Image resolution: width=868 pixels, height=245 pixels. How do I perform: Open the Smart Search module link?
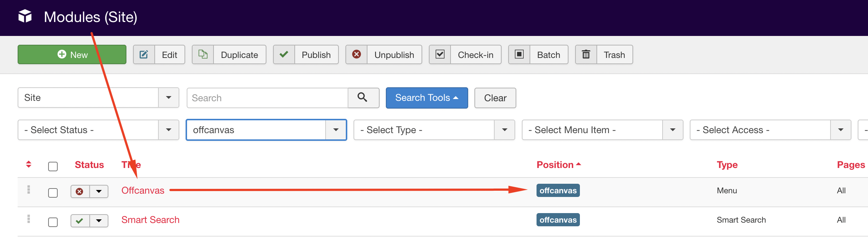(x=150, y=220)
